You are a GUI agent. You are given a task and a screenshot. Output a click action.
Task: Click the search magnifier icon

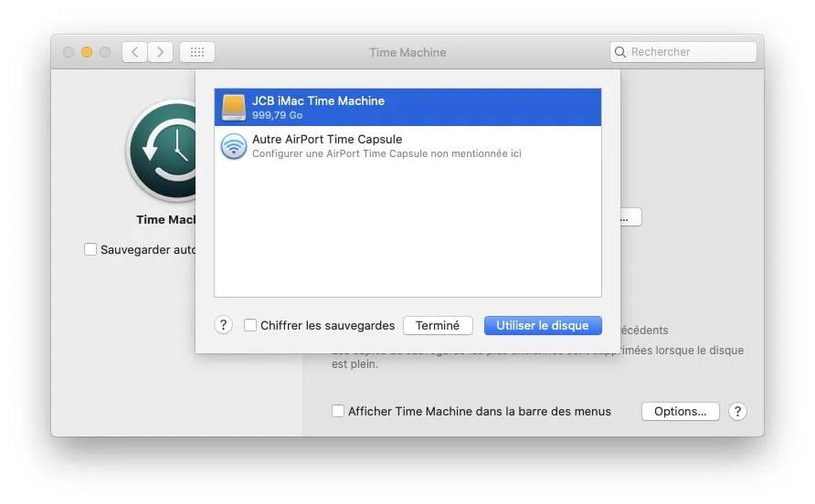click(x=620, y=52)
